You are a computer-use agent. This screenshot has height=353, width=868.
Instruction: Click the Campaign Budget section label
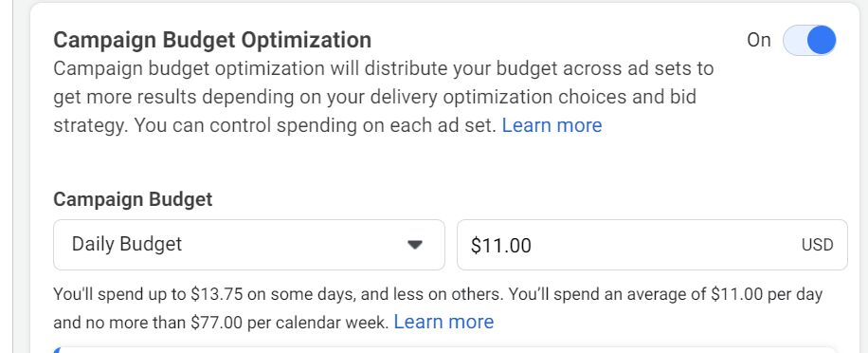(x=133, y=199)
